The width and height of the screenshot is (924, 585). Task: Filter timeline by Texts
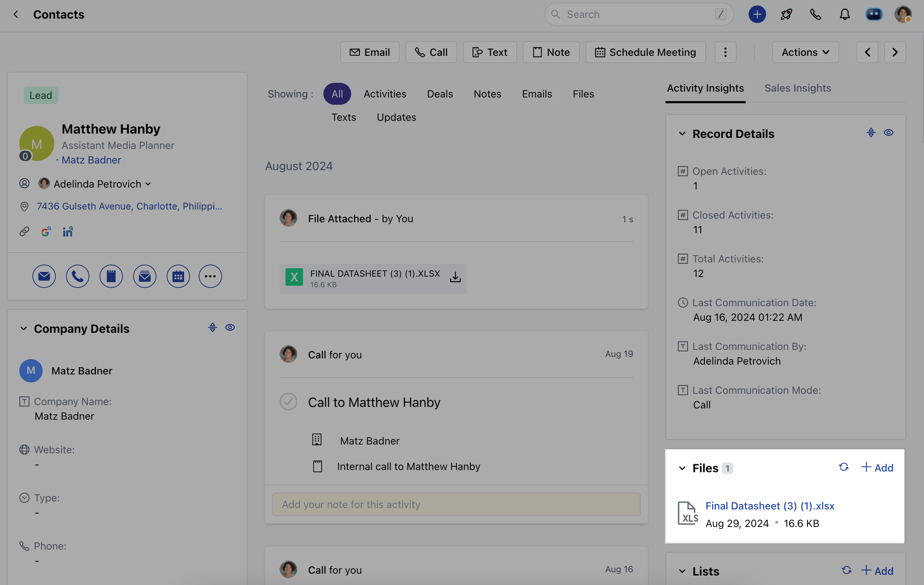pyautogui.click(x=344, y=117)
